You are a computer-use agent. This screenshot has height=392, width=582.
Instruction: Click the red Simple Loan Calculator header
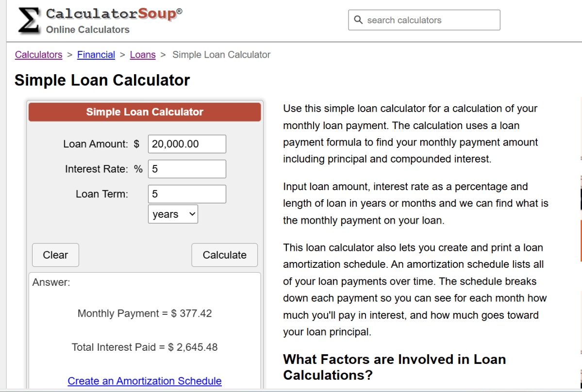(x=144, y=112)
